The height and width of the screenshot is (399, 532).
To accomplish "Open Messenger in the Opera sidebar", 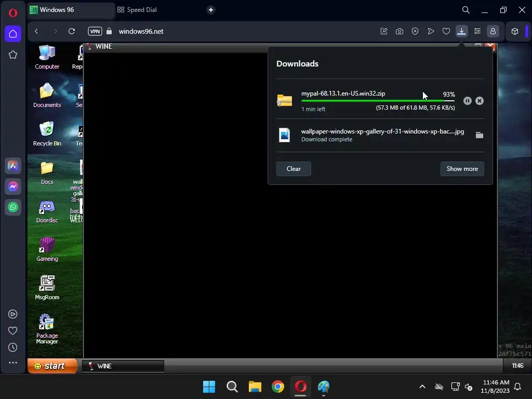I will [13, 187].
